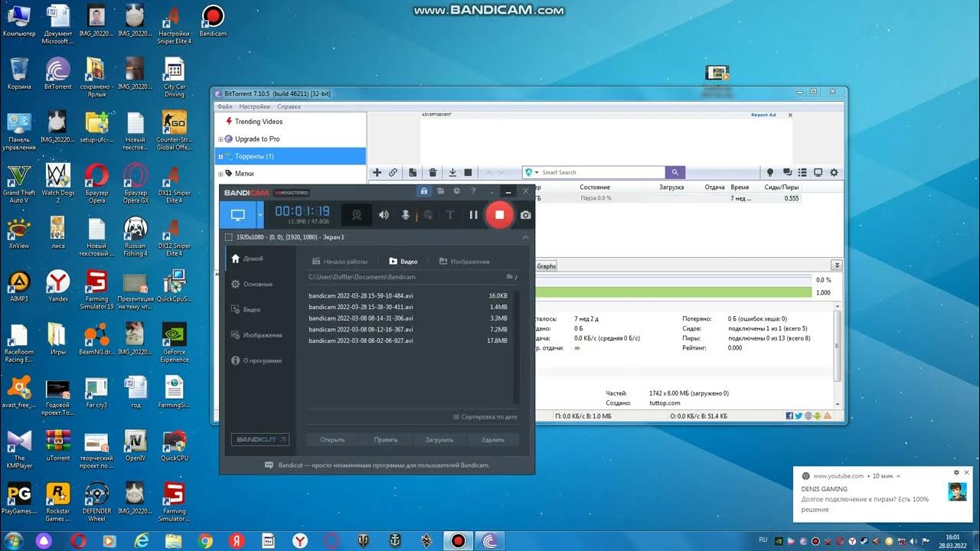Image resolution: width=980 pixels, height=551 pixels.
Task: Open Smart Search provider dropdown arrow
Action: point(536,173)
